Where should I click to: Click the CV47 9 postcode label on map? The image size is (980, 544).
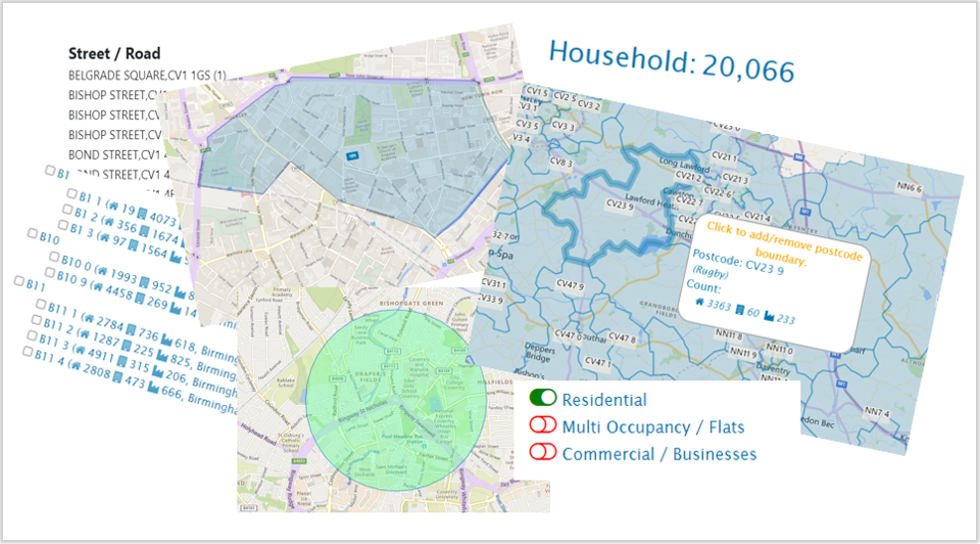coord(567,286)
